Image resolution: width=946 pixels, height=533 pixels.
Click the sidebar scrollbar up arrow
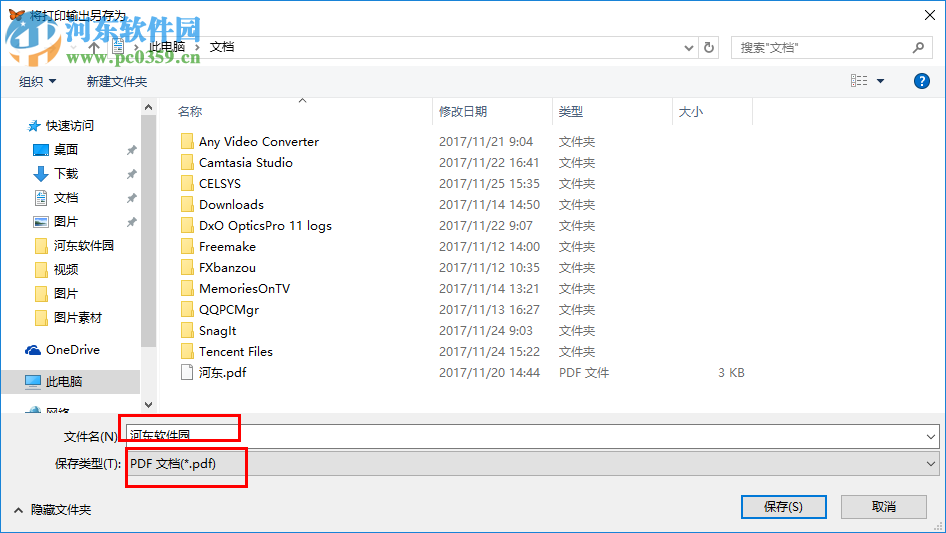click(x=148, y=107)
